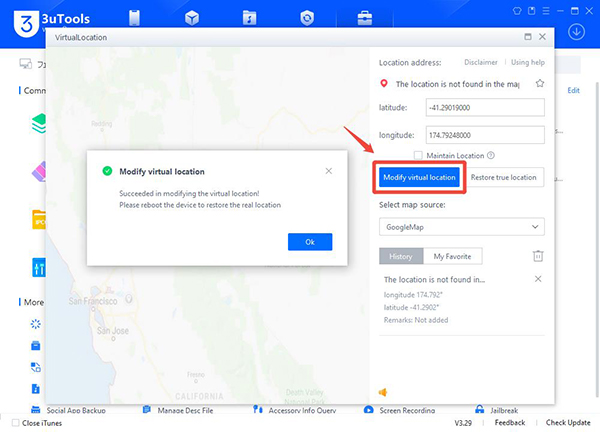Viewport: 600px width, 432px height.
Task: Click the Restore true location button
Action: point(504,178)
